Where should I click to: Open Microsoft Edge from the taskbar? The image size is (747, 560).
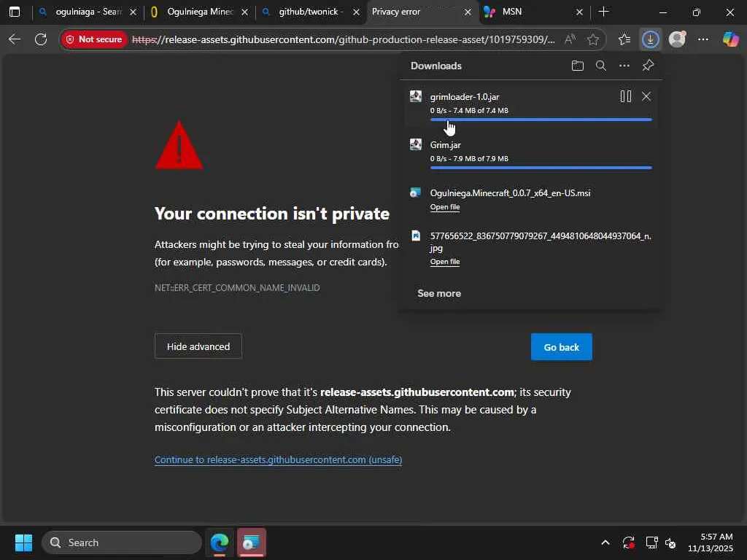220,542
